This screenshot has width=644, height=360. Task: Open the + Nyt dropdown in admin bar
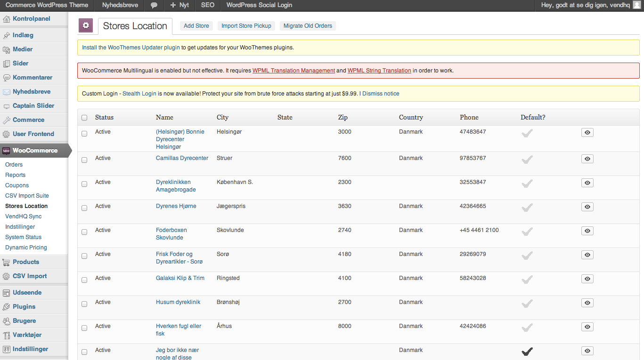[179, 5]
